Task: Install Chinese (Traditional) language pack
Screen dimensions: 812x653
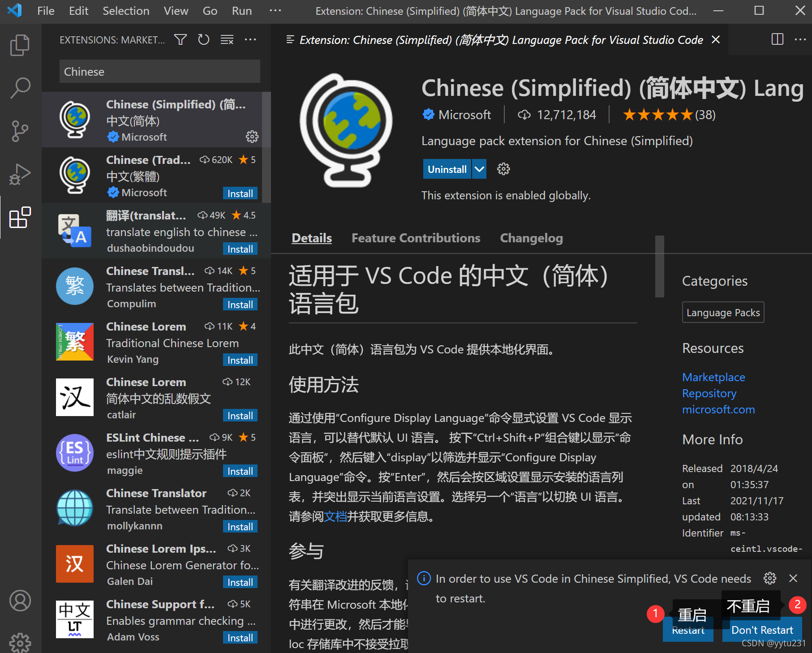Action: (x=240, y=193)
